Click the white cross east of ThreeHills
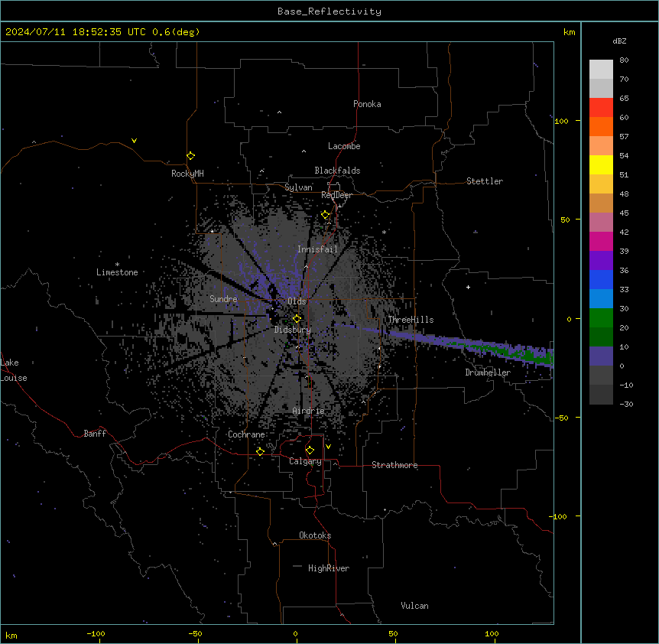Image resolution: width=659 pixels, height=644 pixels. pyautogui.click(x=468, y=287)
